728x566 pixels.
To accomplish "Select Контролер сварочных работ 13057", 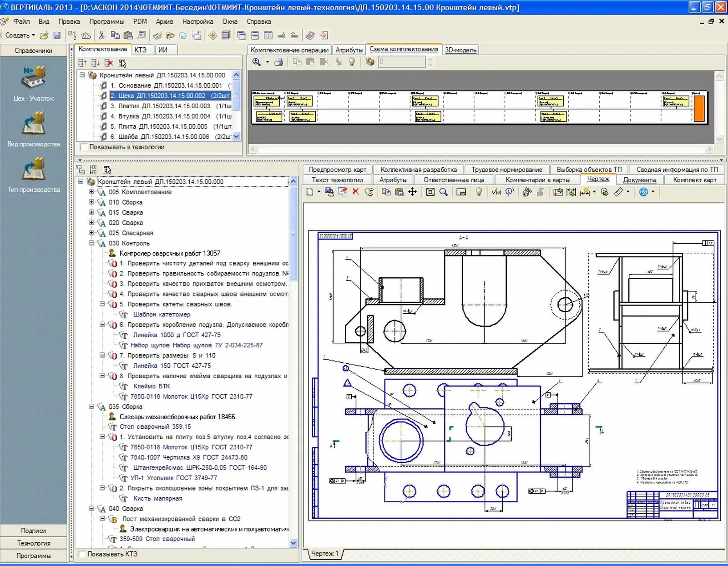I will [170, 253].
